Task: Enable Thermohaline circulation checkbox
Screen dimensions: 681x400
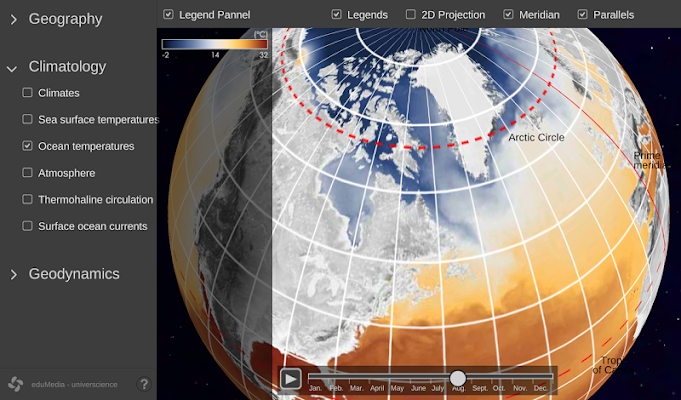Action: pyautogui.click(x=27, y=199)
